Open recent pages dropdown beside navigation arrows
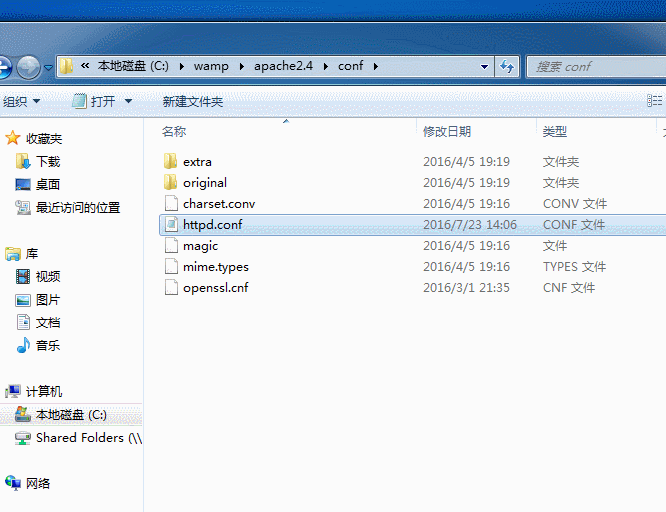 click(x=48, y=68)
